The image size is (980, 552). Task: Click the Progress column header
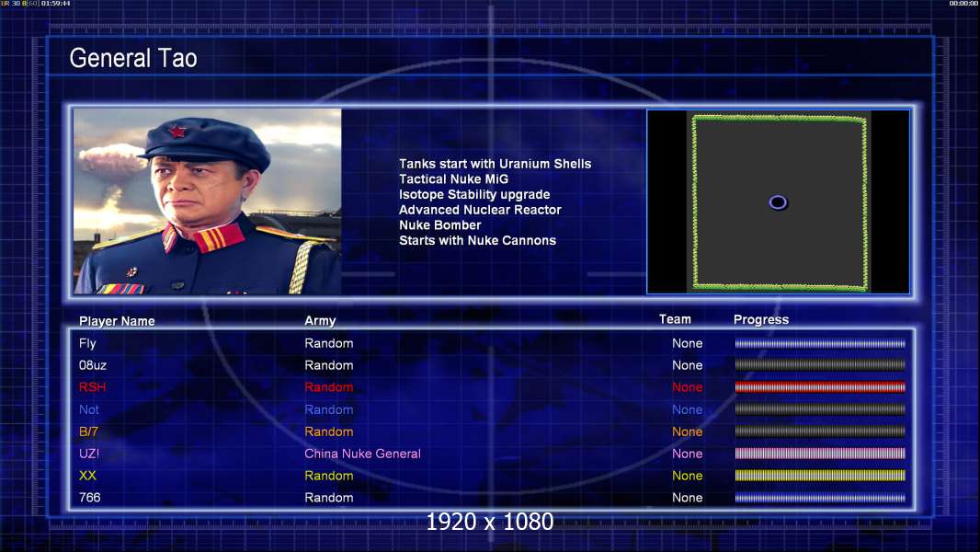pyautogui.click(x=761, y=320)
